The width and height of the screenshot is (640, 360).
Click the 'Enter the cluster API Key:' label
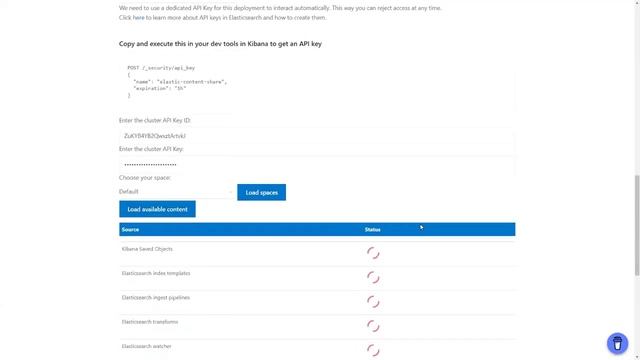pos(151,149)
